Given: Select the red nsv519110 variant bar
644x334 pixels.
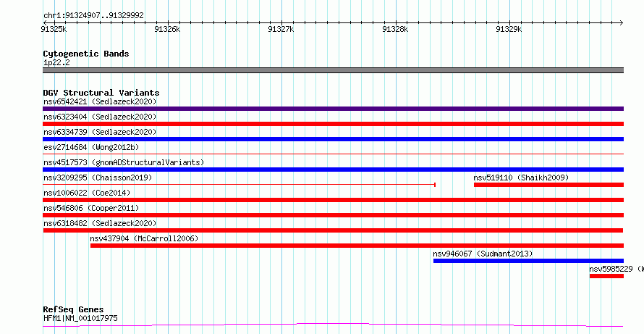Looking at the screenshot, I should tap(548, 185).
